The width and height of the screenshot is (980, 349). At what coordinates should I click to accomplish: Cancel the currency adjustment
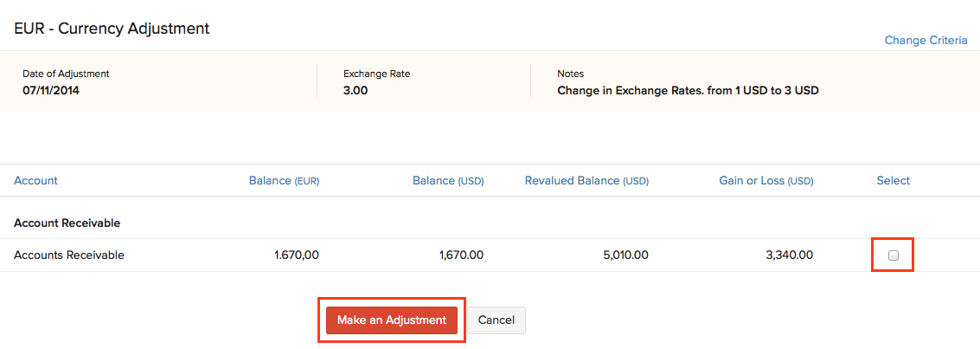point(496,320)
